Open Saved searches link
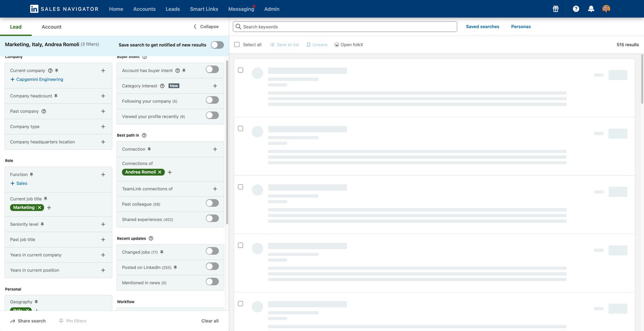This screenshot has height=331, width=644. (x=483, y=27)
